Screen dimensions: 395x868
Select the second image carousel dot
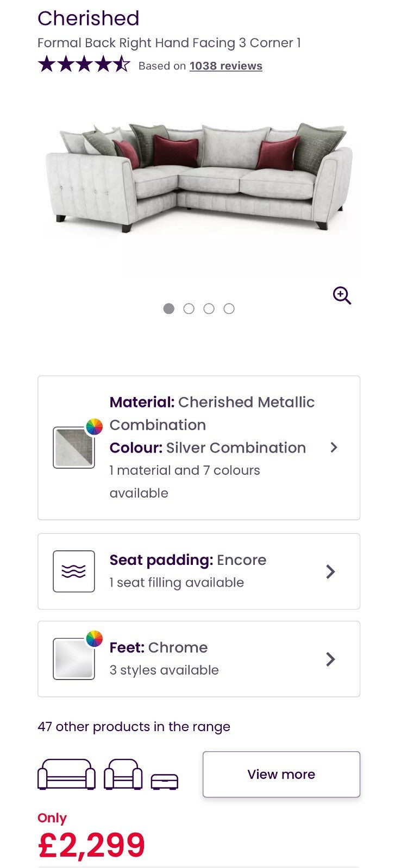[x=189, y=309]
